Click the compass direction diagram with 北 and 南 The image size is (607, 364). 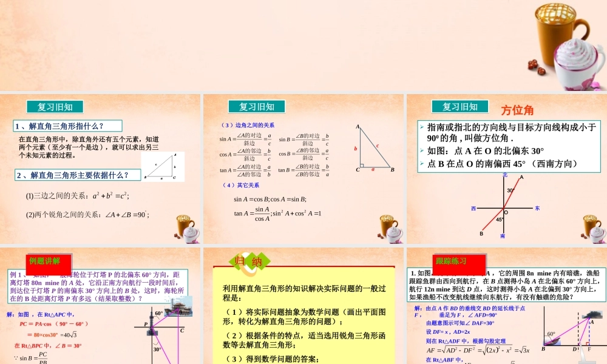[504, 206]
